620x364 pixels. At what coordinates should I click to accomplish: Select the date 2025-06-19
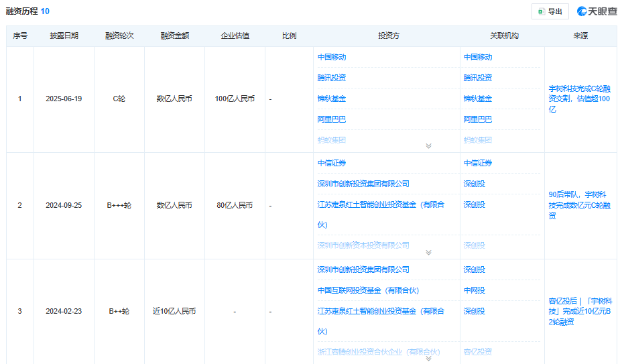point(64,99)
